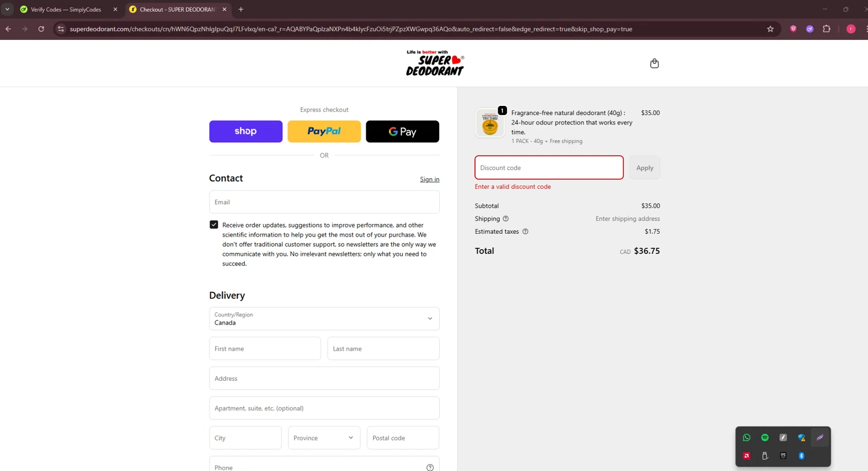Click the "Enter a valid discount code" error text
Viewport: 868px width, 471px height.
[x=513, y=187]
